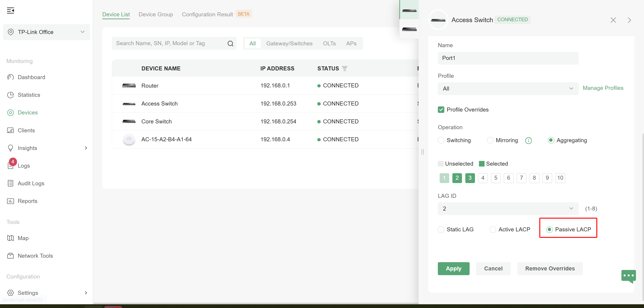The height and width of the screenshot is (308, 644).
Task: Click the Core Switch device name
Action: 157,121
